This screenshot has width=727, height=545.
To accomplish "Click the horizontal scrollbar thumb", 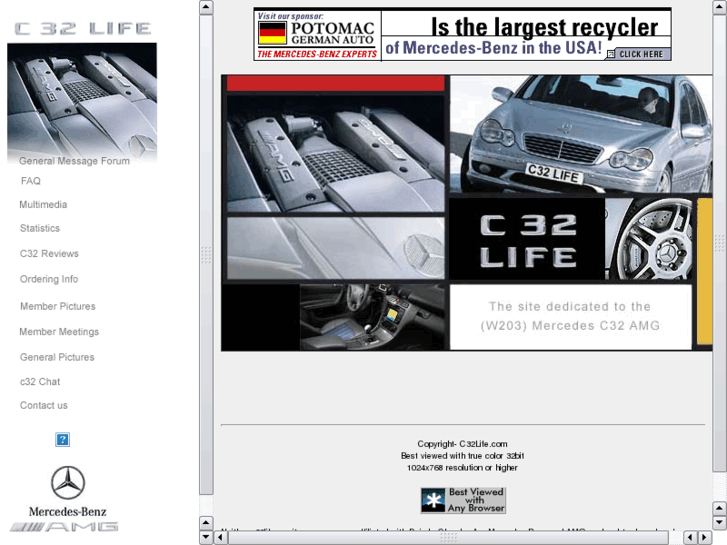I will click(448, 538).
